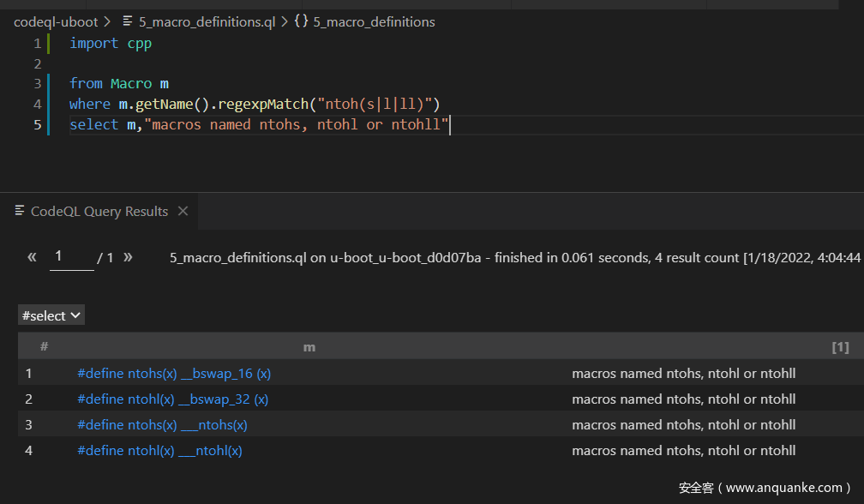Click codeql-uboot breadcrumb folder

(x=56, y=21)
